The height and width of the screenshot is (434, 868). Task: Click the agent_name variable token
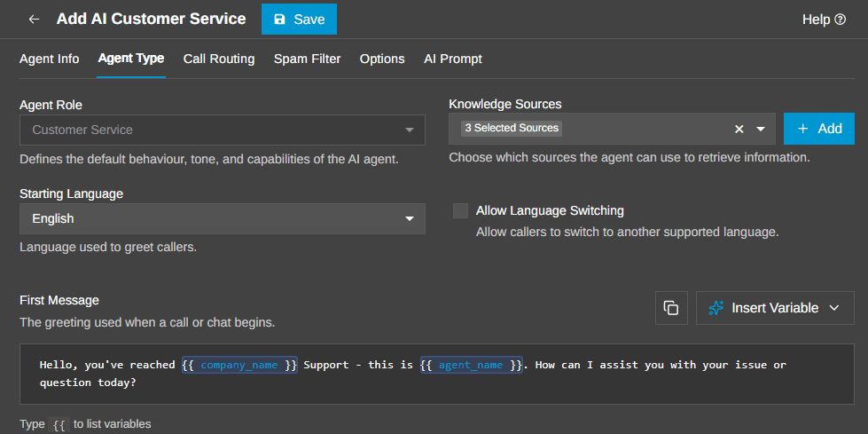point(471,365)
